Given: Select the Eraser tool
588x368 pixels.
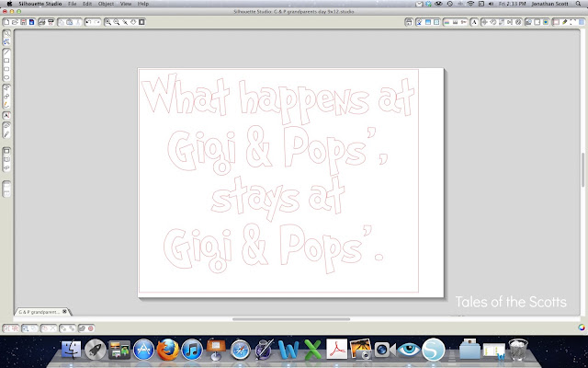Looking at the screenshot, I should coord(6,125).
